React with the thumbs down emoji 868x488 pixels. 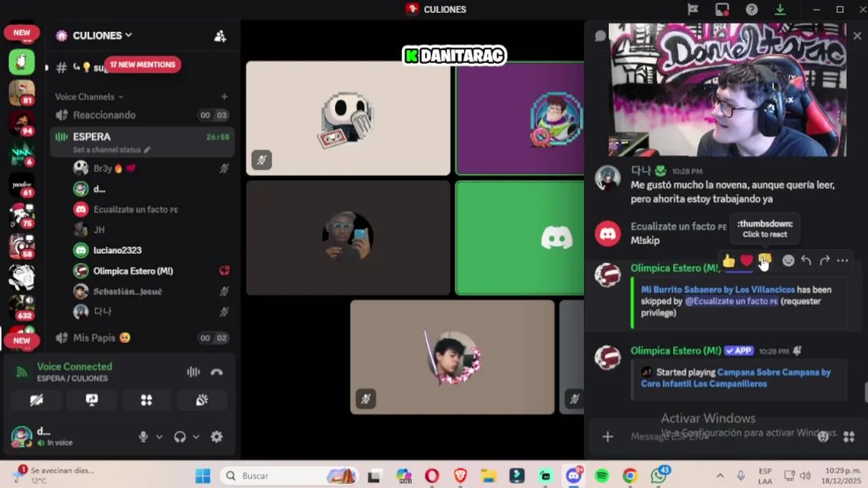point(765,261)
